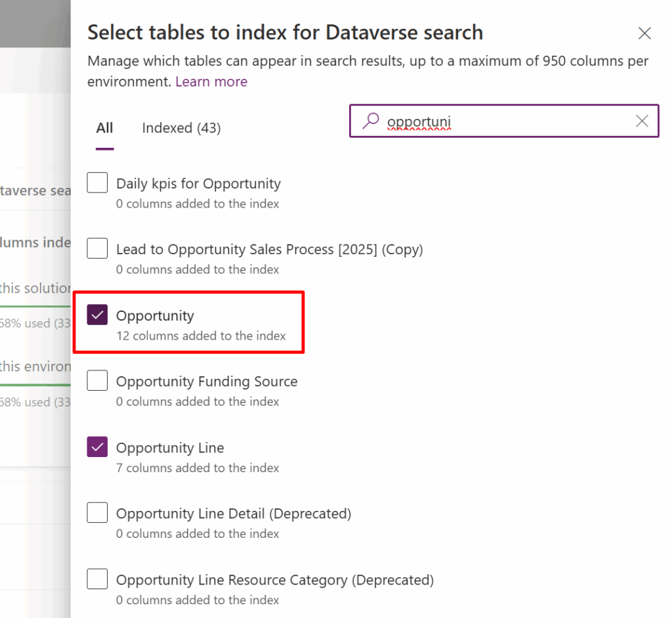
Task: Click the Opportunity table name label
Action: pos(155,316)
